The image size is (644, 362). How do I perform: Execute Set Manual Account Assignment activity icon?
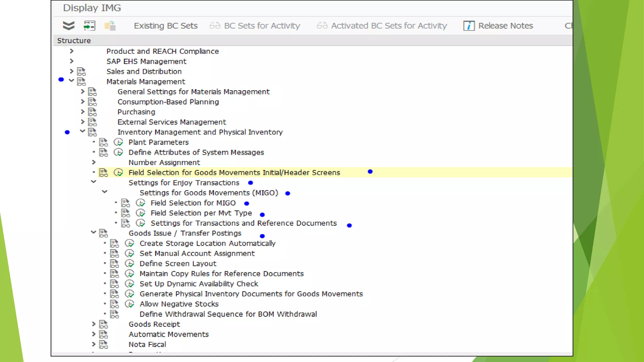click(130, 253)
